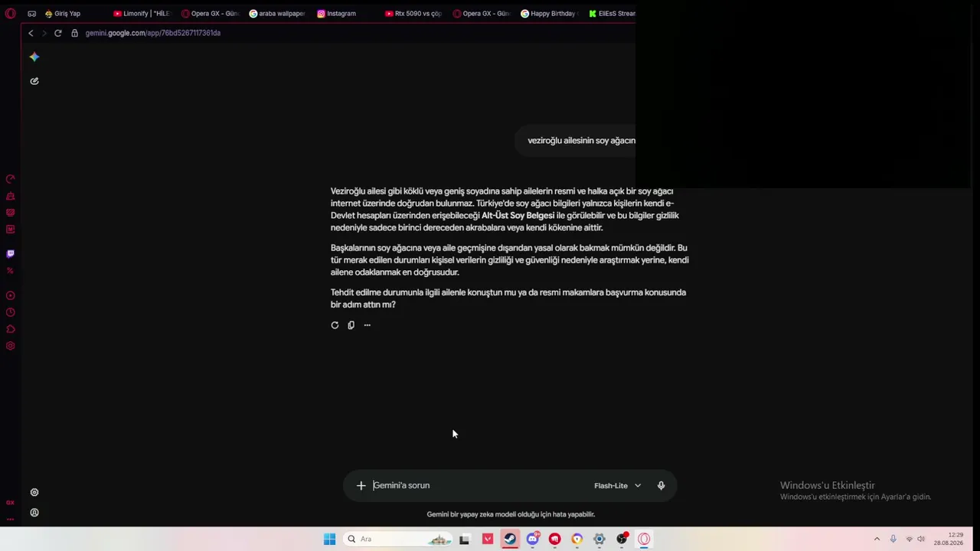Screen dimensions: 980x551
Task: Open extensions cube icon in sidebar
Action: pos(10,329)
